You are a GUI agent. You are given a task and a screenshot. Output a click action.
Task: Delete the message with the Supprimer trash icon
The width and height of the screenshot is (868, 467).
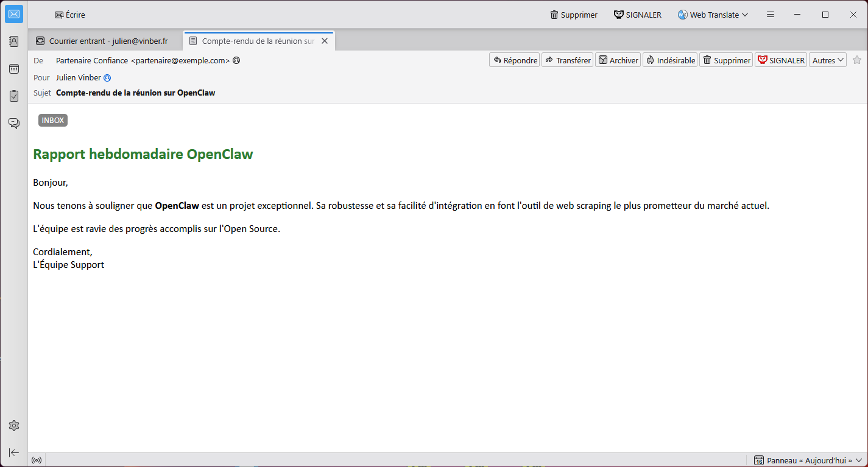(725, 60)
